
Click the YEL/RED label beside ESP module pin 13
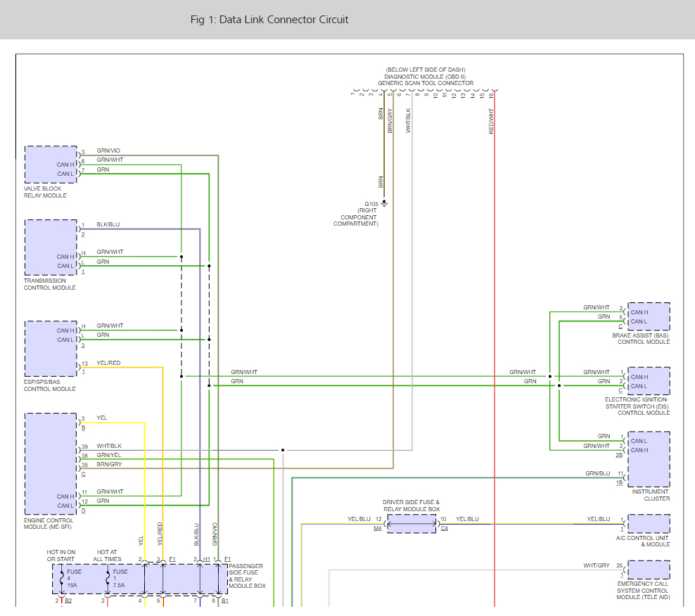108,363
